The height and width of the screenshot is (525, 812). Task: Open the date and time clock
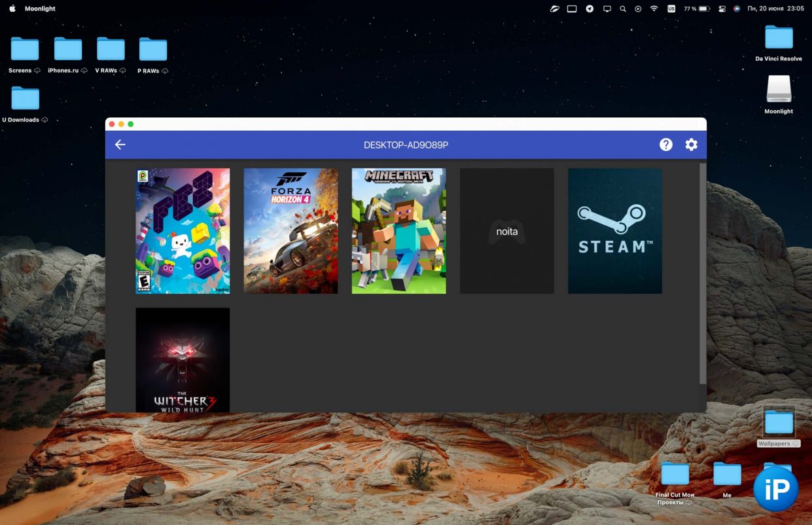pos(775,9)
